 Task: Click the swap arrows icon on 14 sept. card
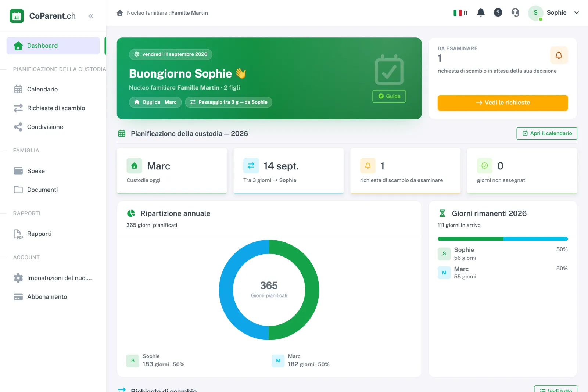coord(251,166)
